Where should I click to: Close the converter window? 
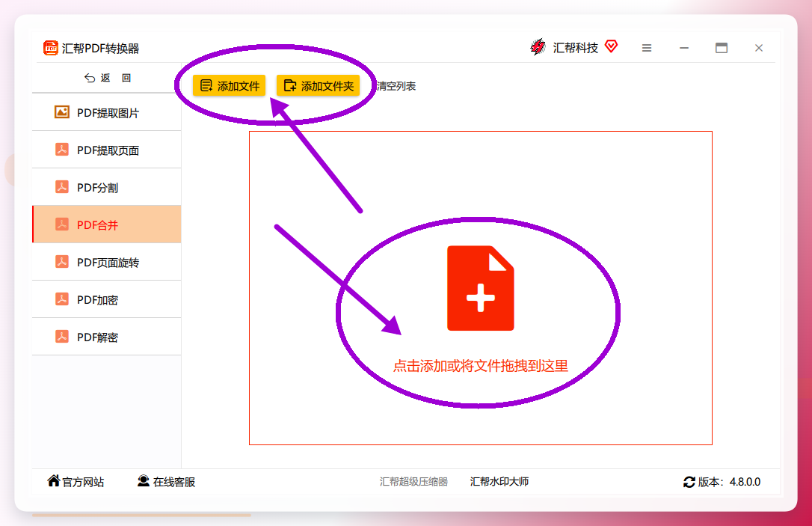click(759, 48)
